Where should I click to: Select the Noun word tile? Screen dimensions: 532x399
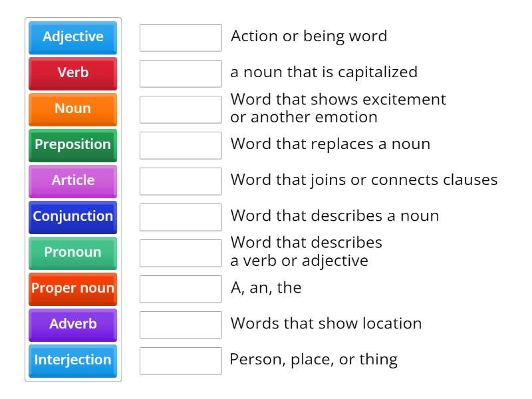tap(72, 109)
